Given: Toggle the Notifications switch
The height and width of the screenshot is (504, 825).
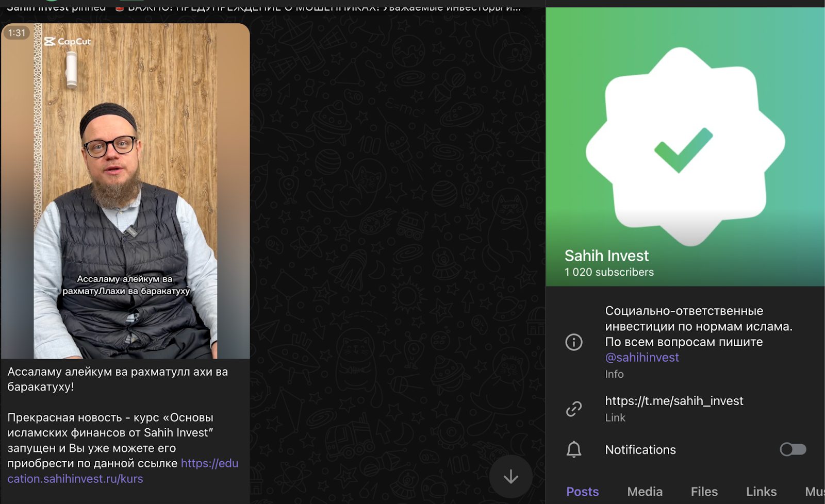Looking at the screenshot, I should 793,449.
